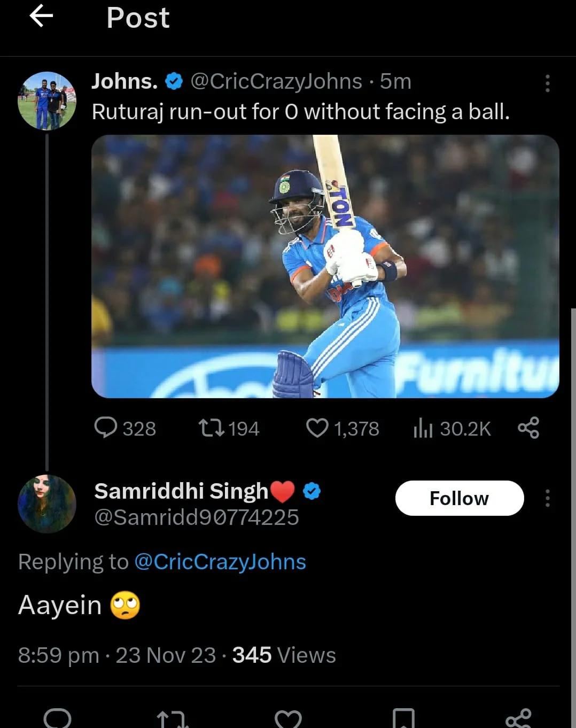
Task: Open three-dot menu on Johns' post
Action: tap(547, 83)
